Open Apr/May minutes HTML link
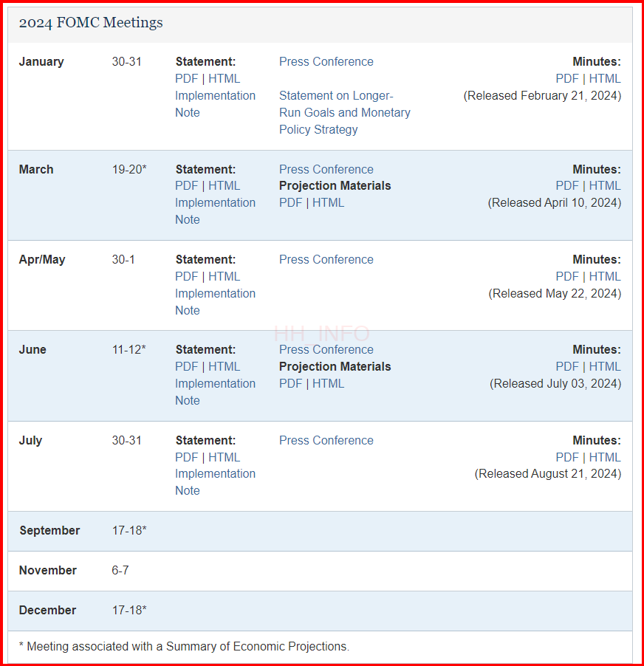This screenshot has width=644, height=666. tap(605, 276)
